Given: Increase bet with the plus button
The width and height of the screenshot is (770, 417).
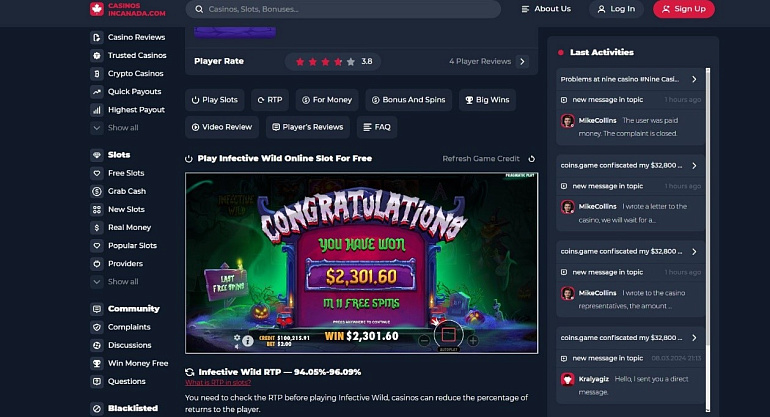Looking at the screenshot, I should pyautogui.click(x=473, y=340).
